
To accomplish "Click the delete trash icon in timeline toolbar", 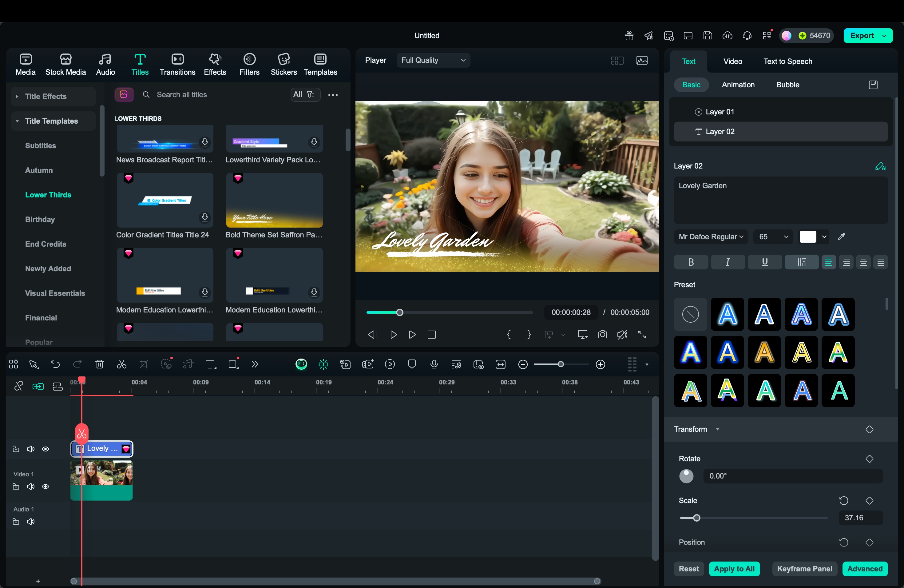I will [100, 364].
